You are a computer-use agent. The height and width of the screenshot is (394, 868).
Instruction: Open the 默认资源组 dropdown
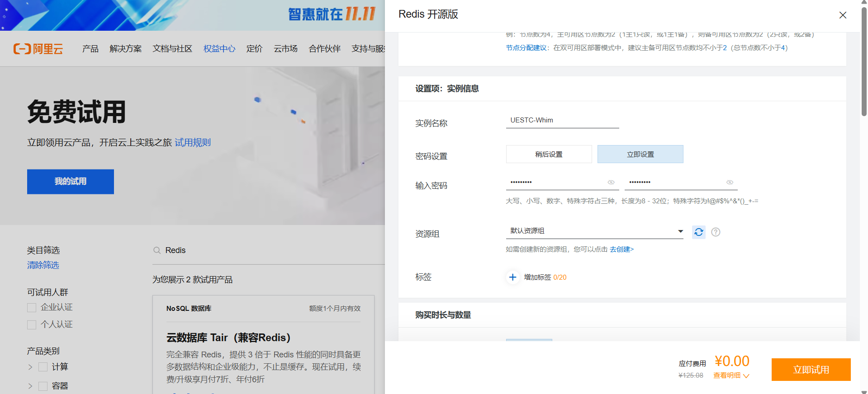(x=594, y=231)
